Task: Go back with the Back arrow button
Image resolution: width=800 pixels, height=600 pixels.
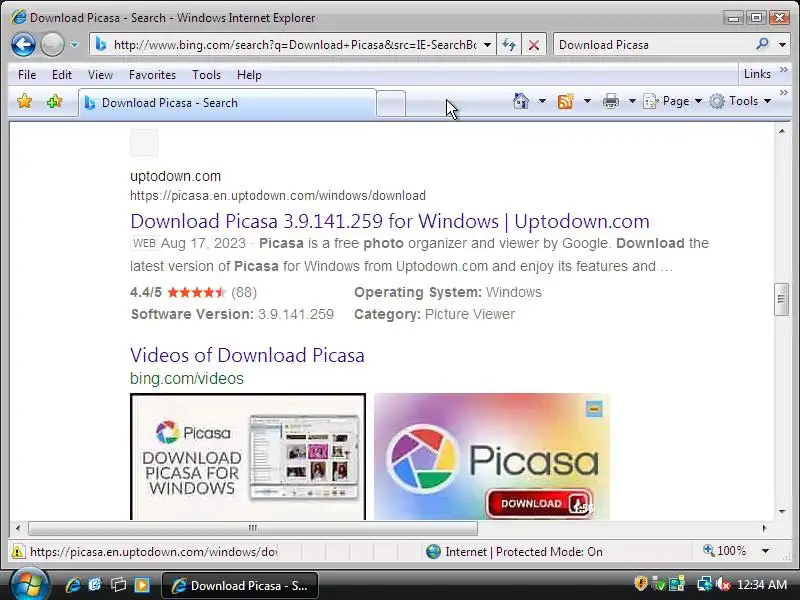Action: (23, 44)
